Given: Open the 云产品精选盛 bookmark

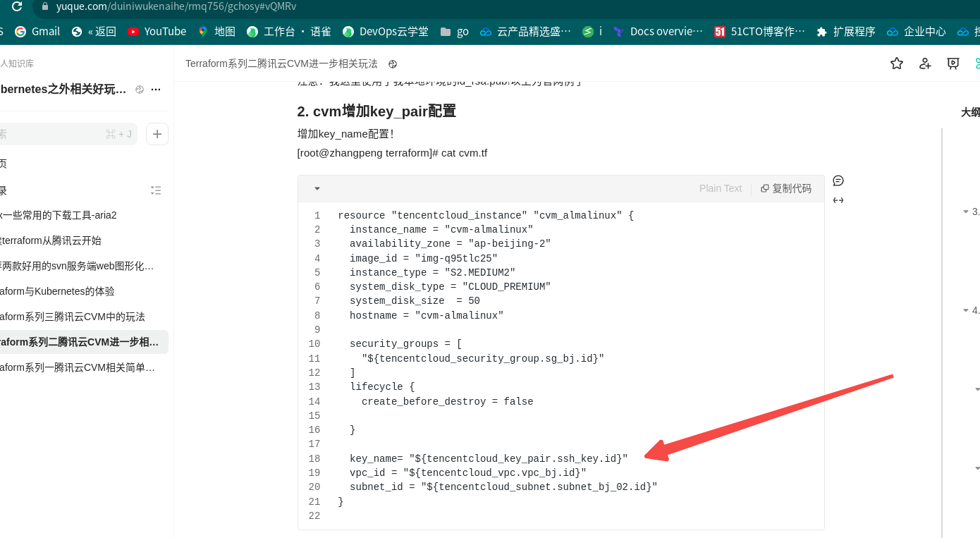Looking at the screenshot, I should click(525, 31).
